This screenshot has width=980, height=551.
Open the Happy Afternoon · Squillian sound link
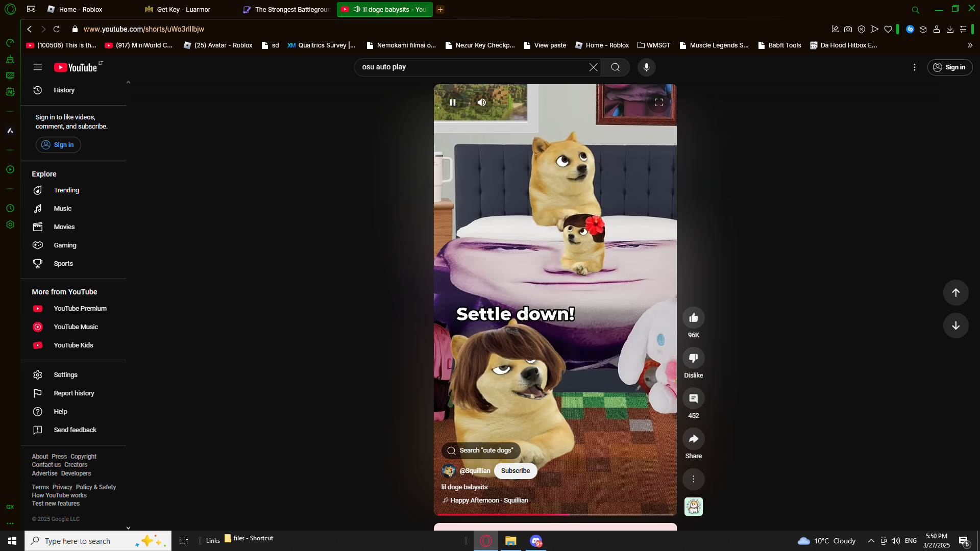point(489,500)
